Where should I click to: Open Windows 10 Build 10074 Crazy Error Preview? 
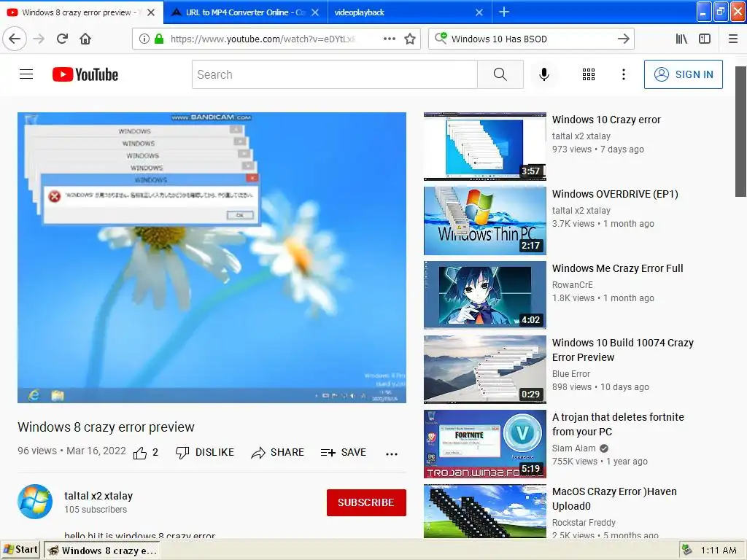[x=623, y=350]
